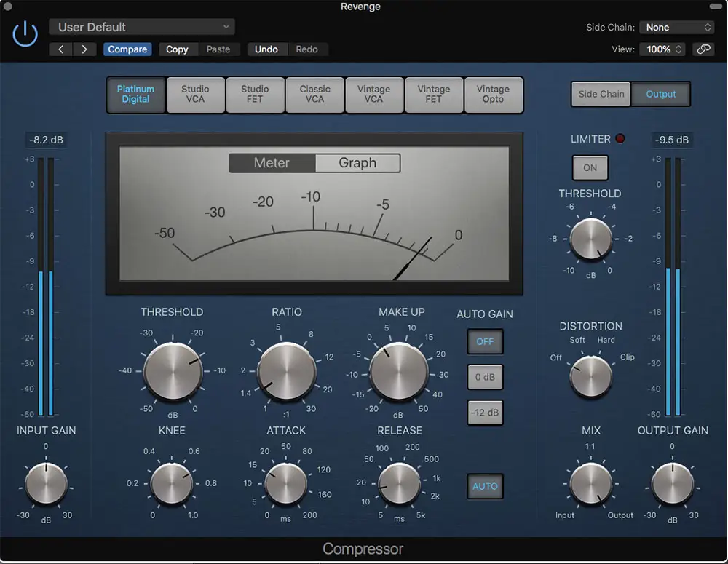Click the link icon beside View percentage

[x=703, y=49]
